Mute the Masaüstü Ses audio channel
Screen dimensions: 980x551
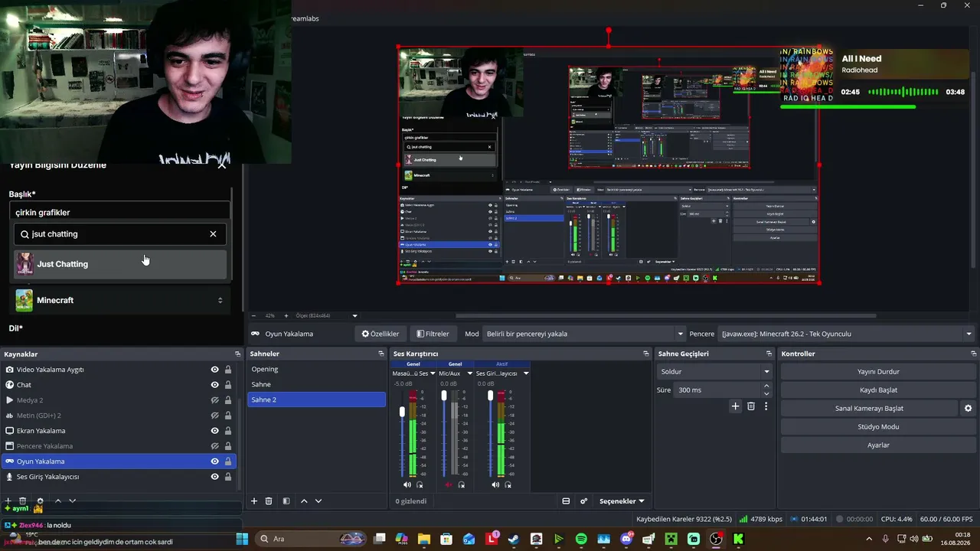click(x=407, y=484)
